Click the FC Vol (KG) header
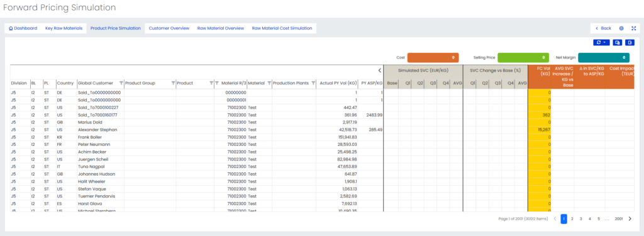 point(543,71)
